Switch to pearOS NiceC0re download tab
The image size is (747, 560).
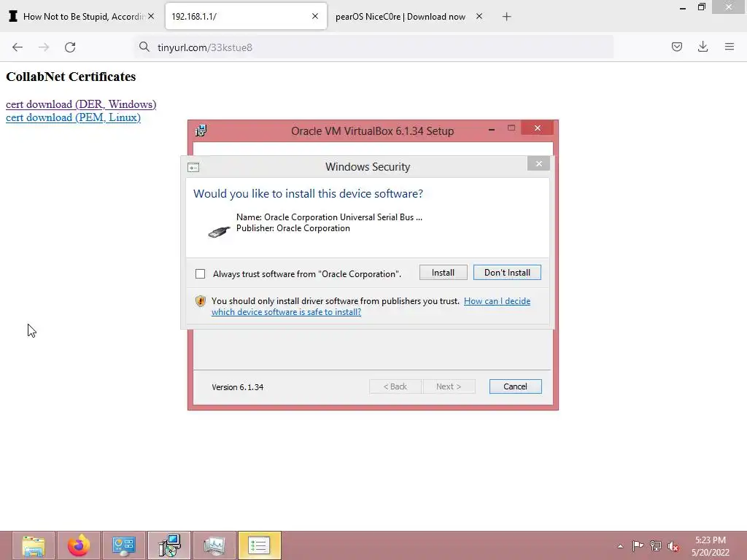pos(410,17)
